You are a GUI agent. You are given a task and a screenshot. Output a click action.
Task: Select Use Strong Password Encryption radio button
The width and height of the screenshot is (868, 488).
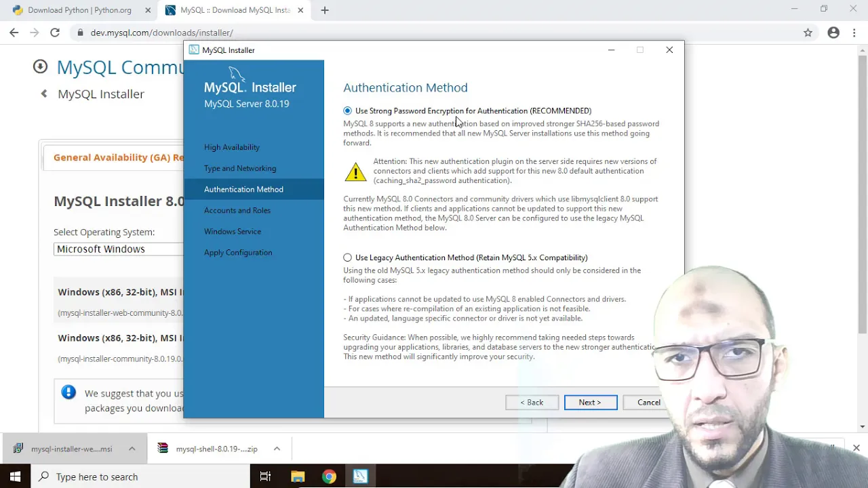348,110
